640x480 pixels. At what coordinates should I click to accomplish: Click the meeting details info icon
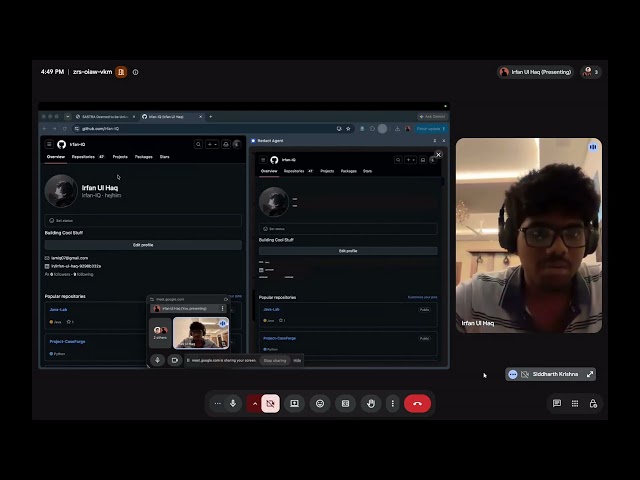coord(136,72)
